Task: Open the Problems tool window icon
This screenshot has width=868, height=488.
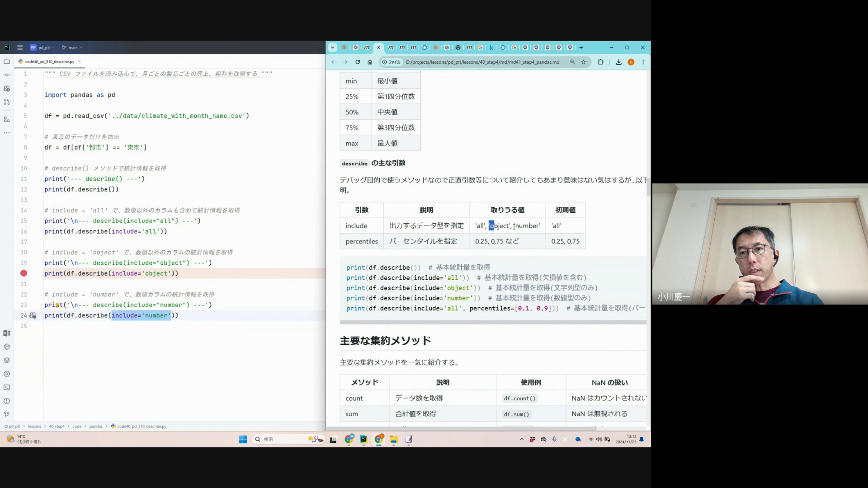Action: point(6,401)
